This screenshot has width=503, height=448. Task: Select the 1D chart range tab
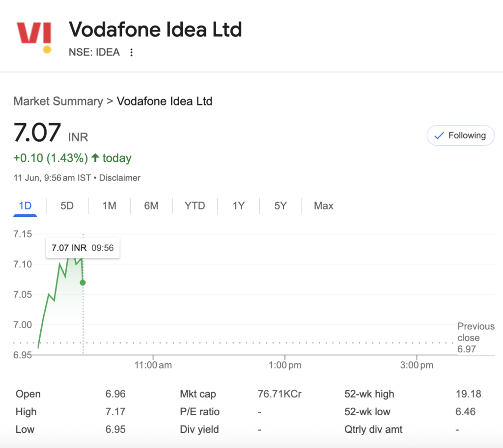(25, 206)
